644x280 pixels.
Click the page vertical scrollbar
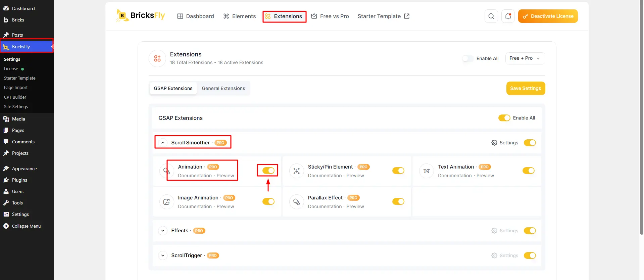pyautogui.click(x=642, y=118)
